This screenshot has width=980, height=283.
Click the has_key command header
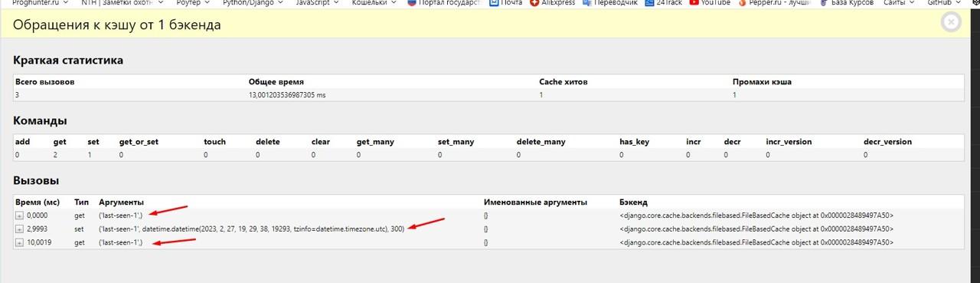click(634, 142)
